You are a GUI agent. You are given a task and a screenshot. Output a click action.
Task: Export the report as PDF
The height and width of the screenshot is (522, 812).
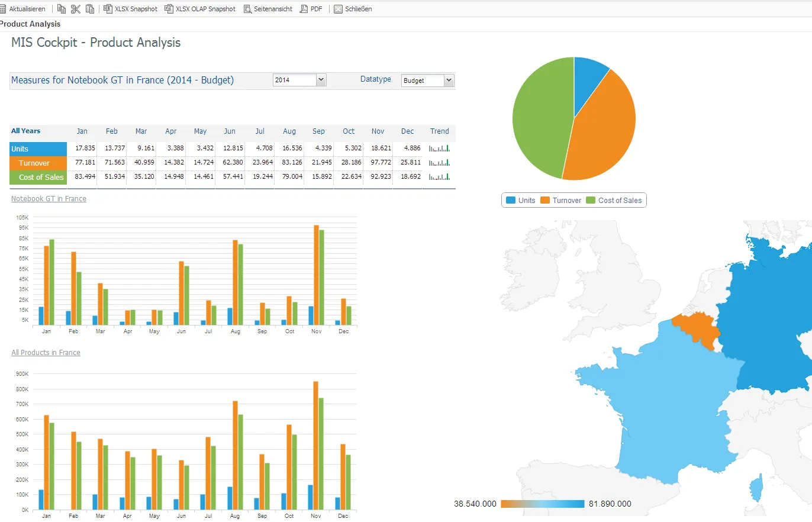click(311, 9)
